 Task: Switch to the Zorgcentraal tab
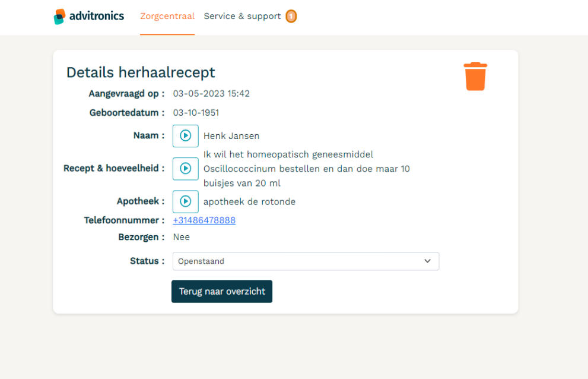click(167, 17)
